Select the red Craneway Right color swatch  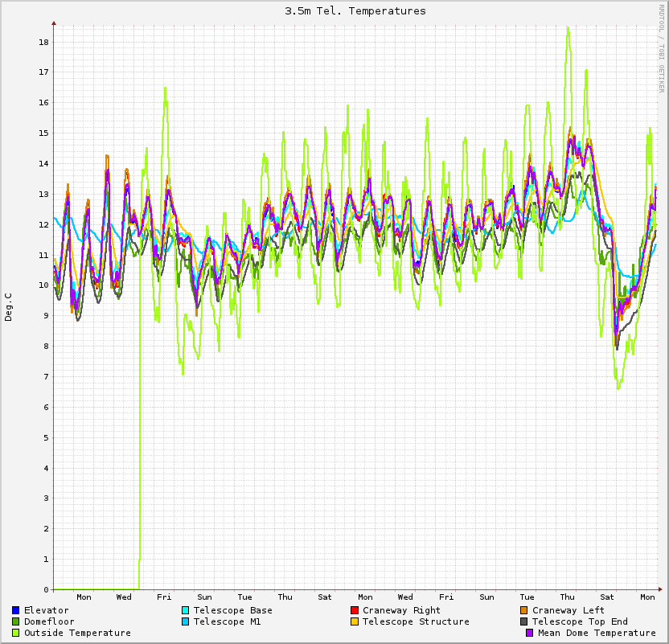tap(355, 610)
